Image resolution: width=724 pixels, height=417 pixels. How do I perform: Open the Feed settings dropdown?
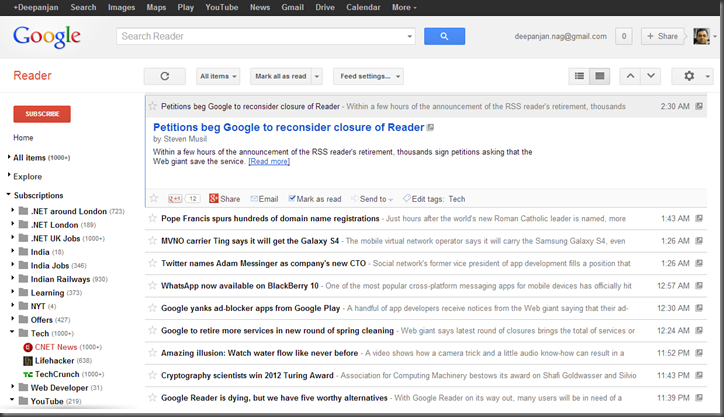tap(368, 76)
